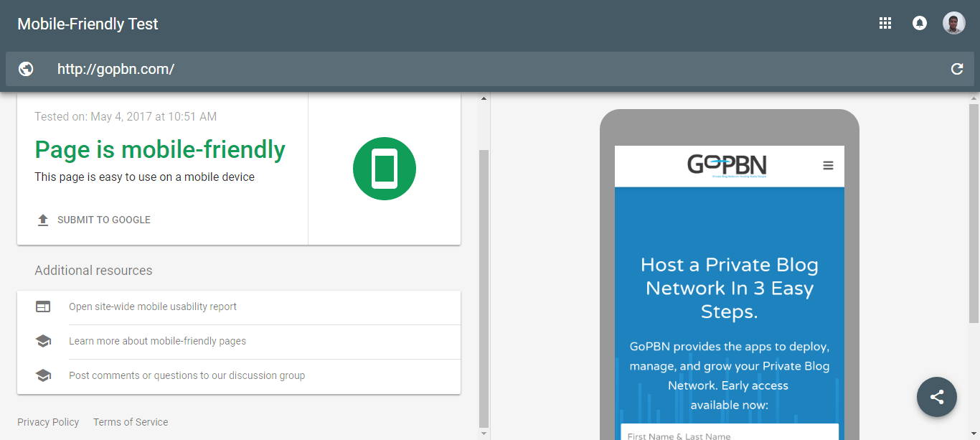Open the Google apps grid icon
This screenshot has height=440, width=980.
885,23
